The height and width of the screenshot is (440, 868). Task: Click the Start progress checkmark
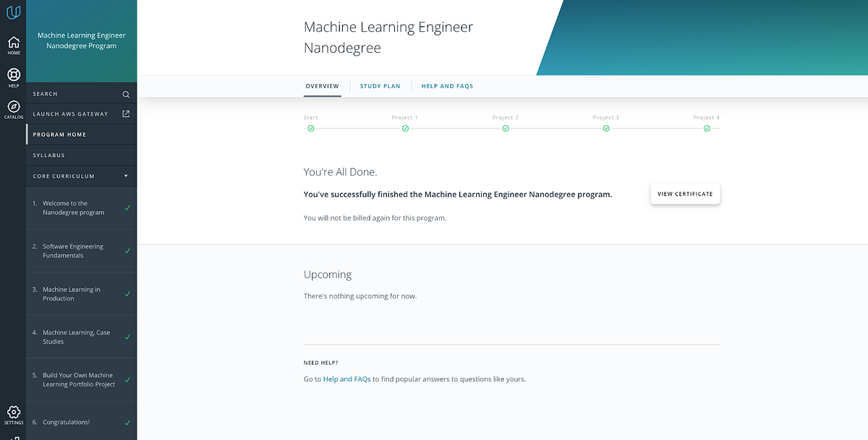(x=310, y=128)
